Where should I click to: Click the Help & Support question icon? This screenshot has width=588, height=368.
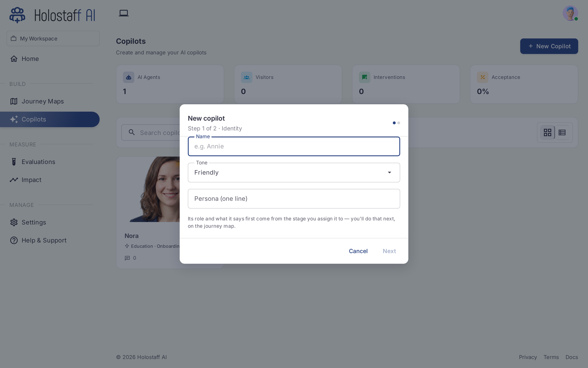click(14, 240)
